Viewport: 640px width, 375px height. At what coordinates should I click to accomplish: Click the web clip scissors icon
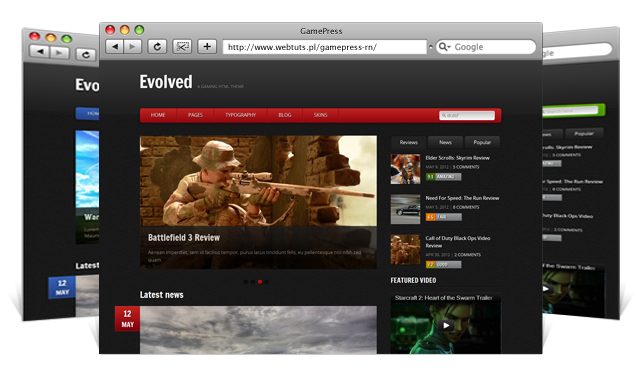click(x=182, y=47)
